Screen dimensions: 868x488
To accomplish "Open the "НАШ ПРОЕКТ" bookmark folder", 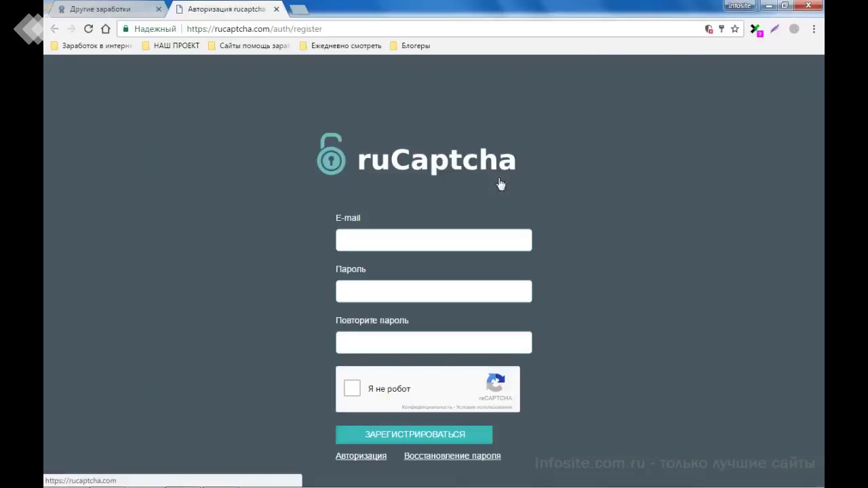I will coord(171,46).
